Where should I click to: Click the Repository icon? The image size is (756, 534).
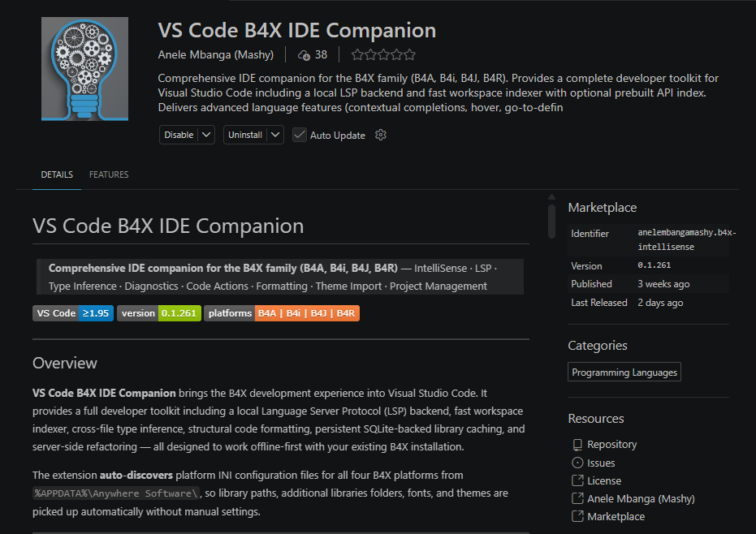tap(577, 445)
